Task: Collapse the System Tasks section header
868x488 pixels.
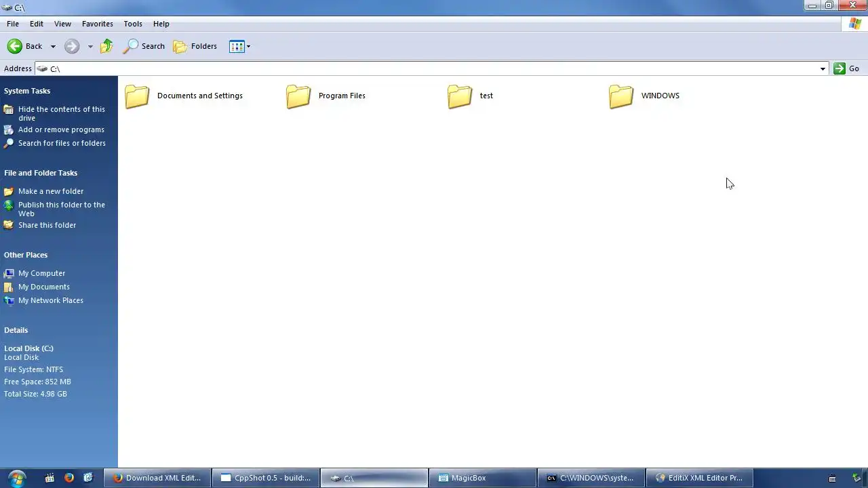Action: (x=27, y=91)
